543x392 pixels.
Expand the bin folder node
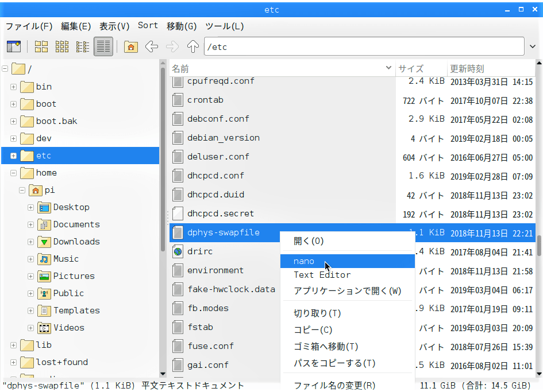[14, 87]
